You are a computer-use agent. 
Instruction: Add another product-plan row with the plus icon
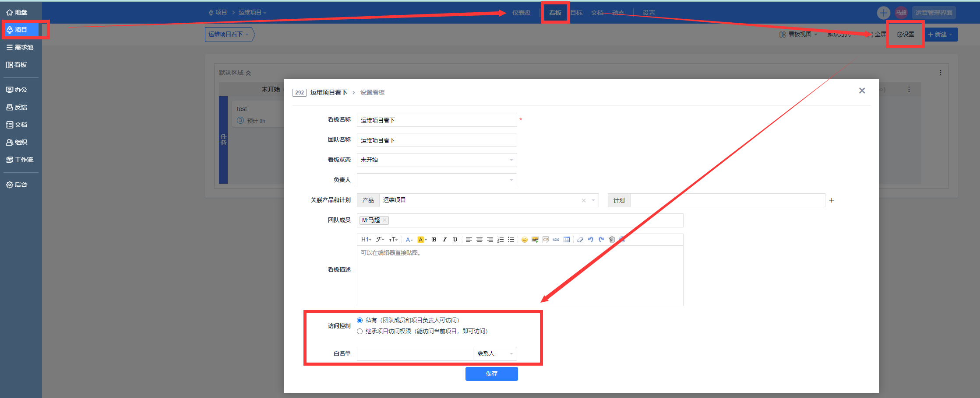(832, 200)
